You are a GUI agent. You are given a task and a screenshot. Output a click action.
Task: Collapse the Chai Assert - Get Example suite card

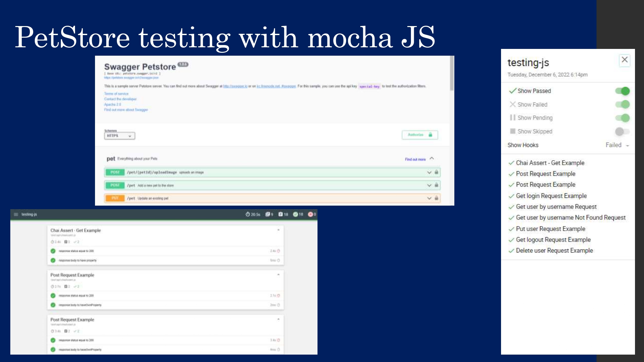click(x=278, y=230)
